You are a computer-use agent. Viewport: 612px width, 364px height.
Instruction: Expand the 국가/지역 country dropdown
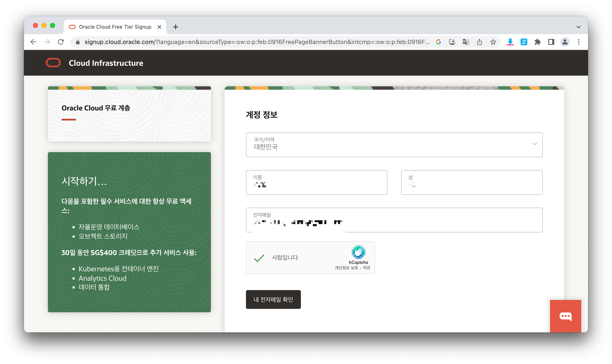(x=394, y=145)
